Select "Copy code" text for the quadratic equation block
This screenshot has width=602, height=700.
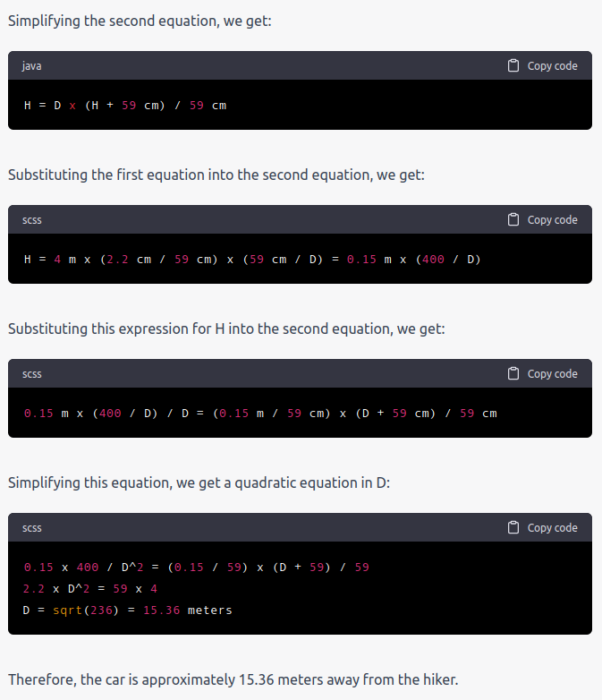coord(553,528)
